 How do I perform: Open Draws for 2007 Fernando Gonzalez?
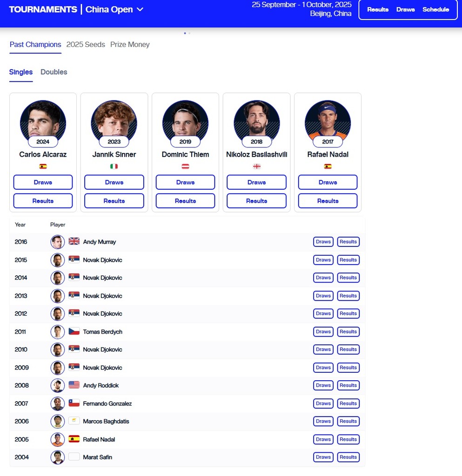(x=323, y=404)
